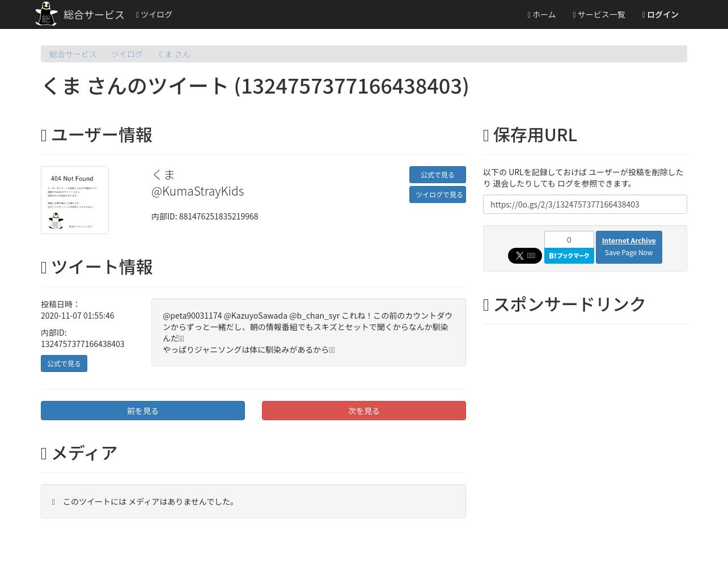Click the Hatena bookmark count showing 0
The height and width of the screenshot is (575, 728).
[569, 239]
